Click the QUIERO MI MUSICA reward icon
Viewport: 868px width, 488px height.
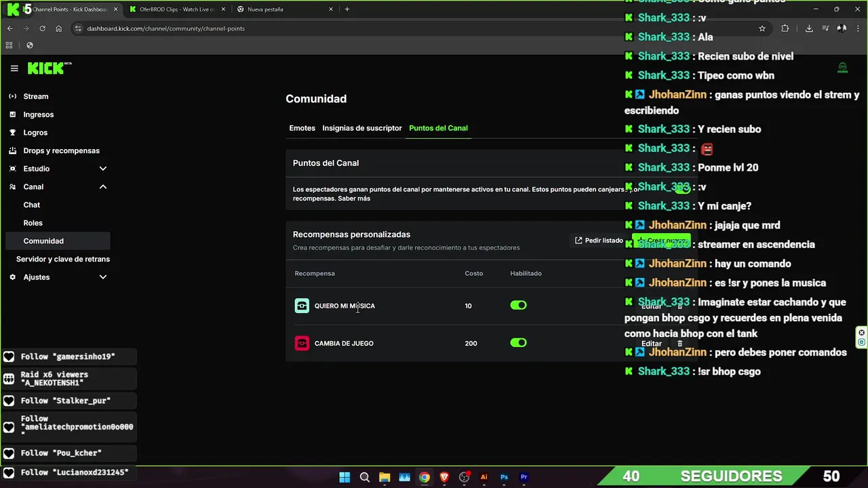point(302,306)
